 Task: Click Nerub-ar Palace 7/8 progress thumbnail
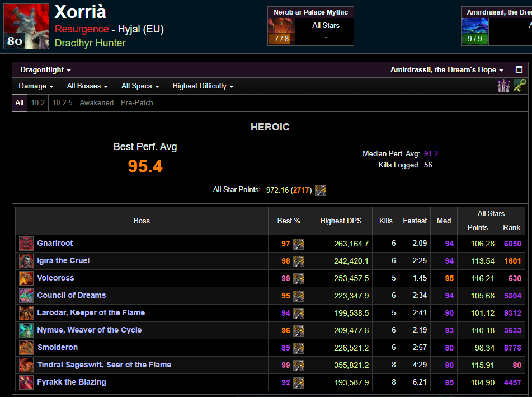pyautogui.click(x=281, y=32)
